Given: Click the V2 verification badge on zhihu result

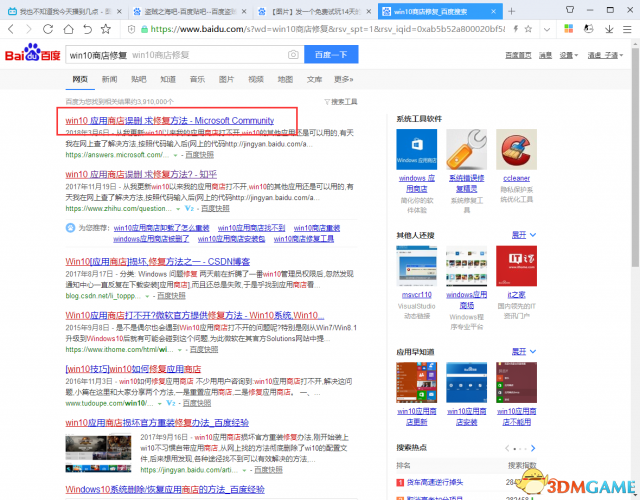Looking at the screenshot, I should [189, 209].
